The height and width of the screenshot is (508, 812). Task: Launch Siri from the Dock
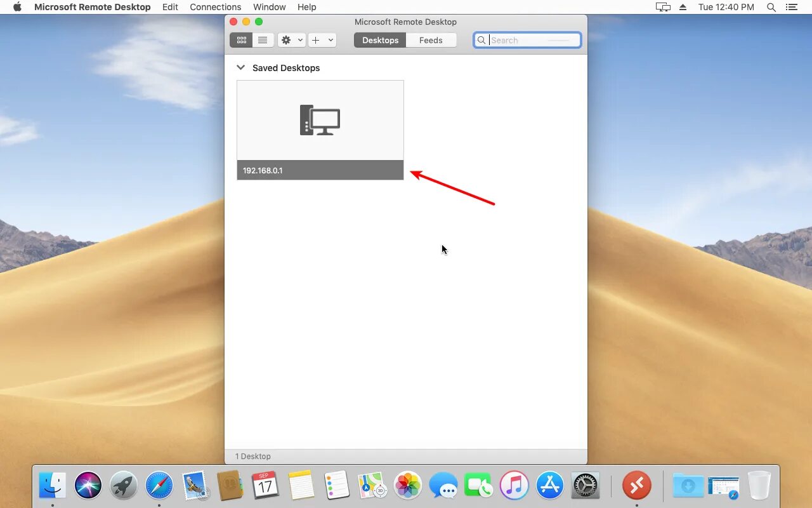(88, 486)
